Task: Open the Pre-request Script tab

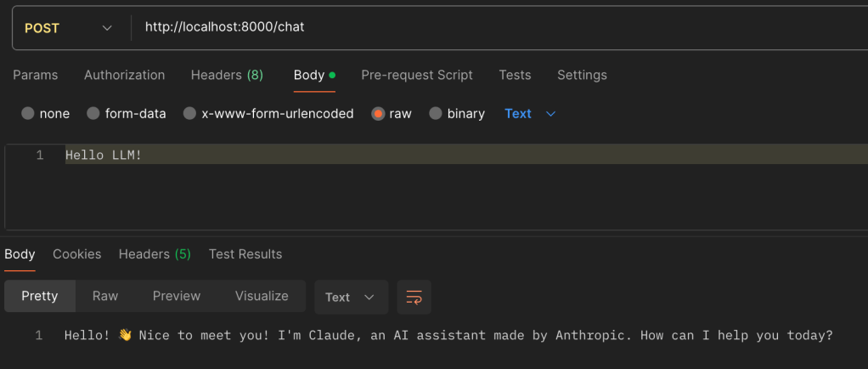Action: pos(417,75)
